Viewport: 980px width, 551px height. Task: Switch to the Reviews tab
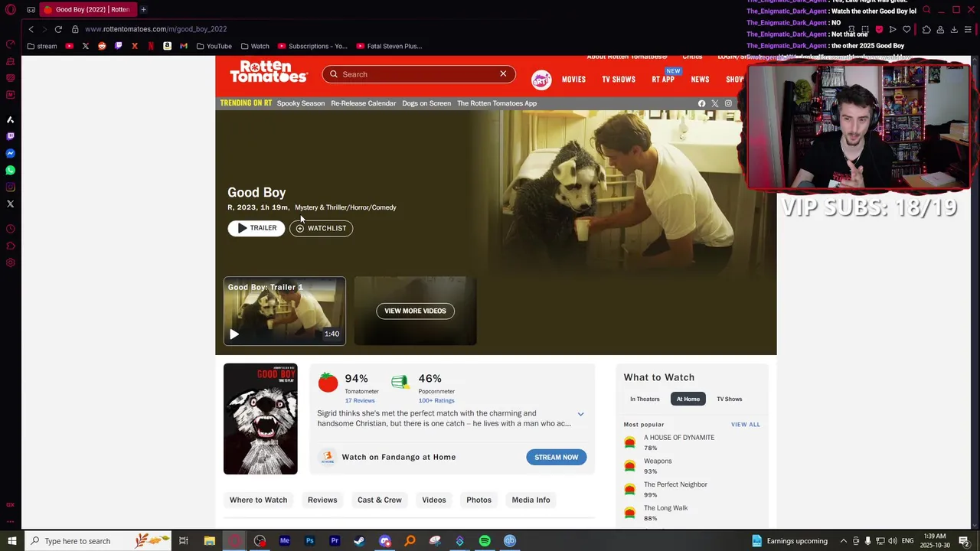tap(322, 500)
